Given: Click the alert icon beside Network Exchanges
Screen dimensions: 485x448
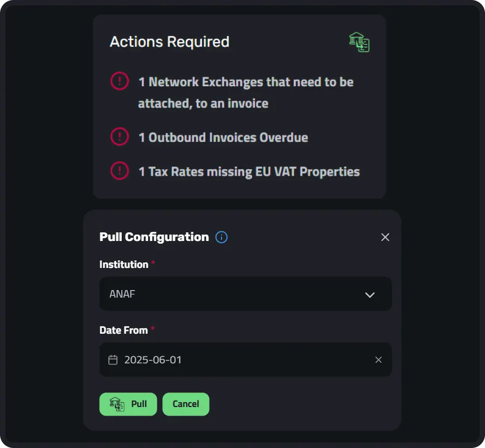Looking at the screenshot, I should 120,81.
